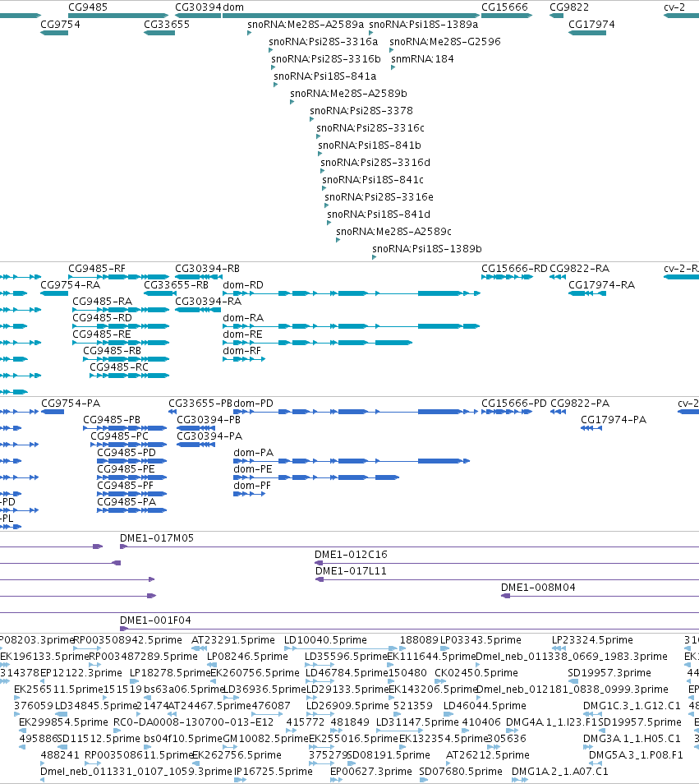Select the long dom gene bar
Image resolution: width=699 pixels, height=784 pixels.
click(351, 16)
